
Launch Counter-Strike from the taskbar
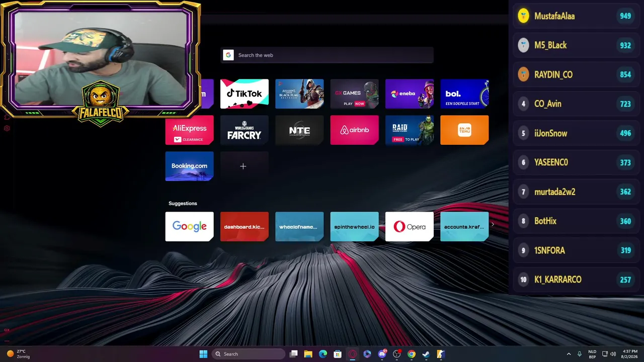(x=441, y=354)
